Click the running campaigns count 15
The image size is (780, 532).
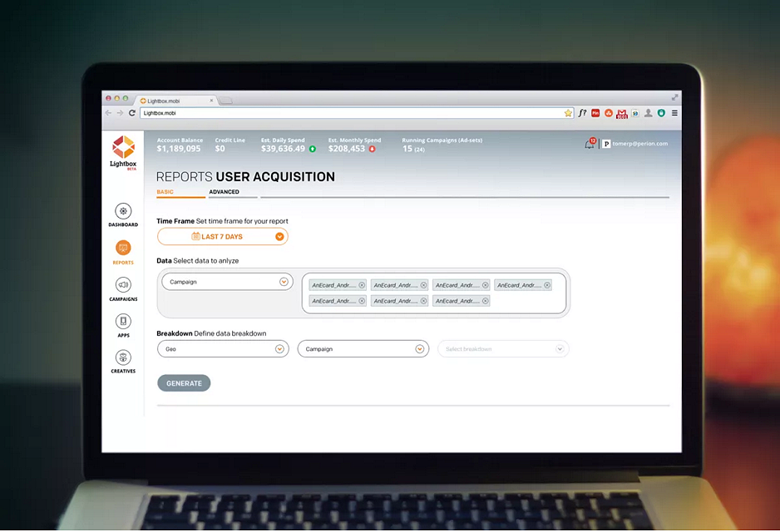point(407,149)
